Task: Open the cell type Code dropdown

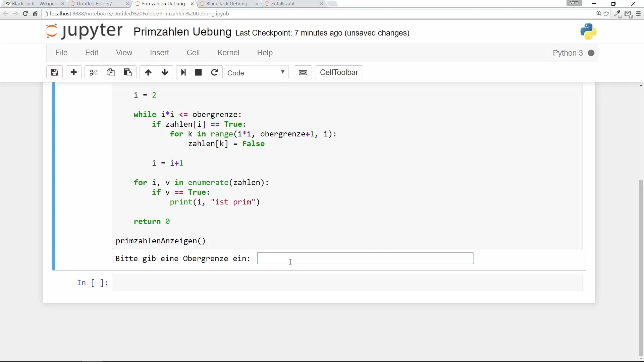Action: click(x=257, y=73)
